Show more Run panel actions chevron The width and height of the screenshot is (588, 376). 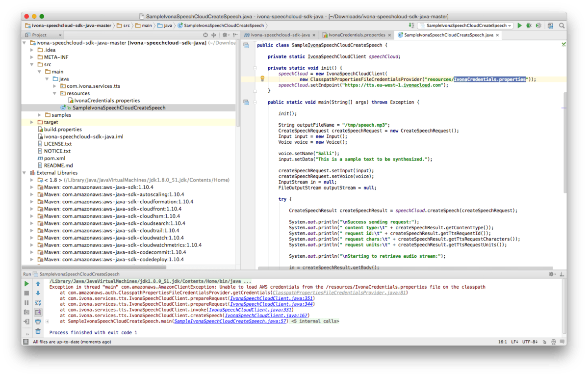coord(27,334)
